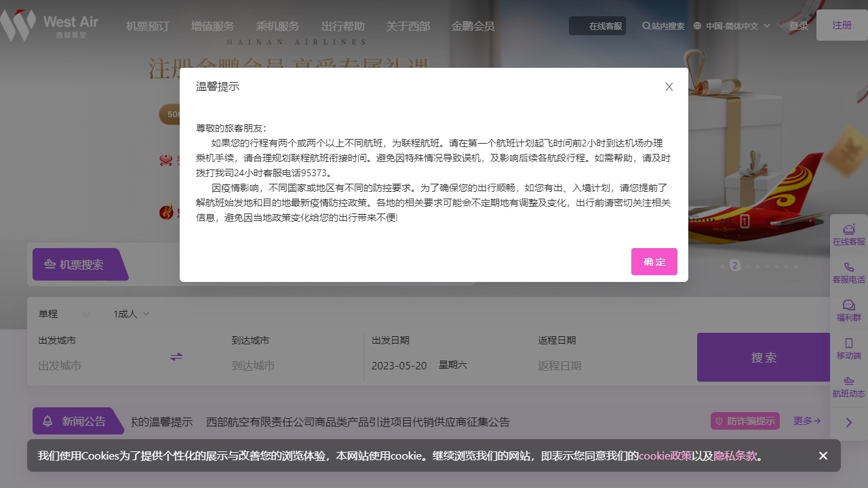Open the 在线客服 robot icon in sidebar
The height and width of the screenshot is (488, 868).
848,230
